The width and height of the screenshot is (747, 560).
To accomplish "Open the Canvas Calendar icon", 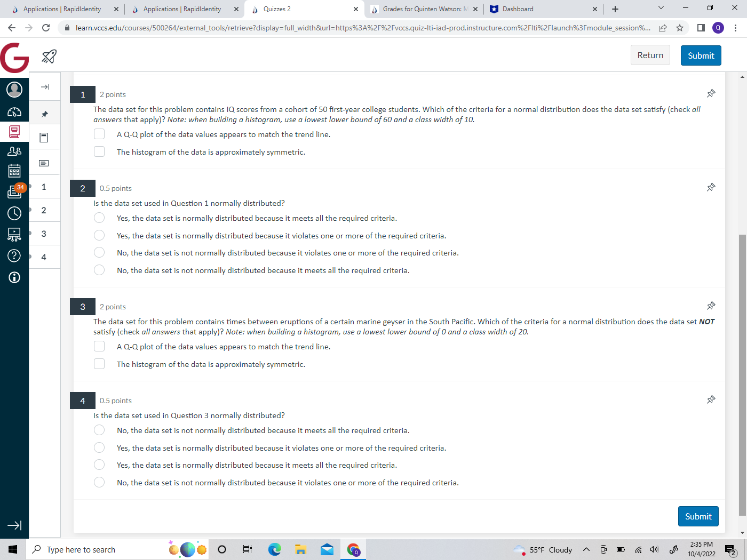I will (x=14, y=171).
